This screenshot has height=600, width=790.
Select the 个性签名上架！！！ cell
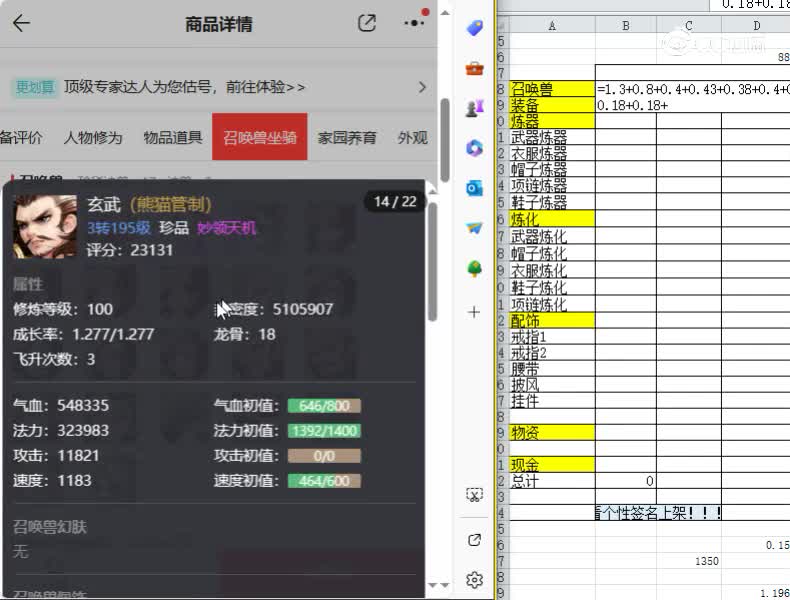658,513
